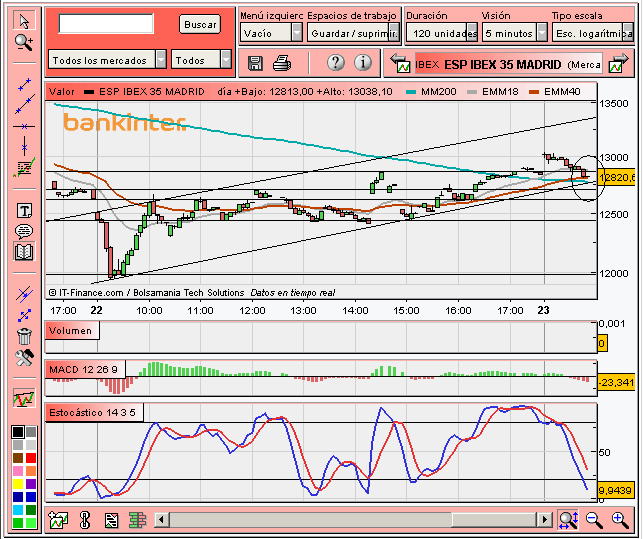Click the zoom in magnifier at bottom right
Viewport: 643px width, 539px height.
tap(620, 520)
